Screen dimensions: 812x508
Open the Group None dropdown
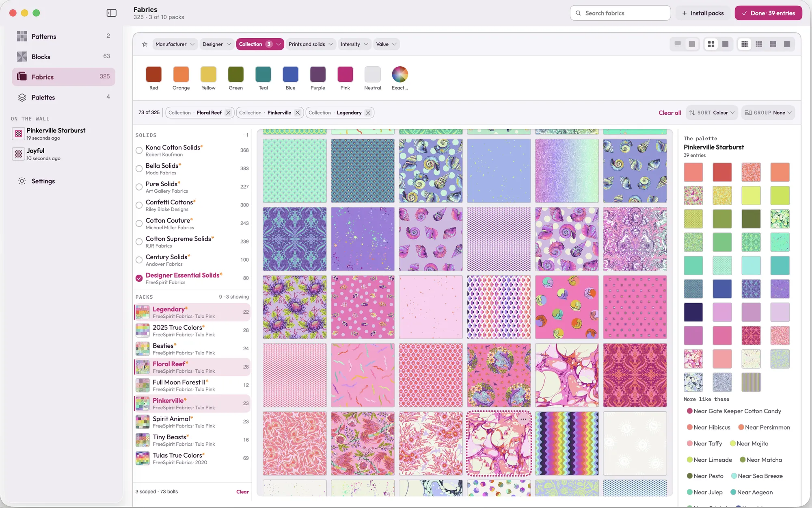point(768,113)
